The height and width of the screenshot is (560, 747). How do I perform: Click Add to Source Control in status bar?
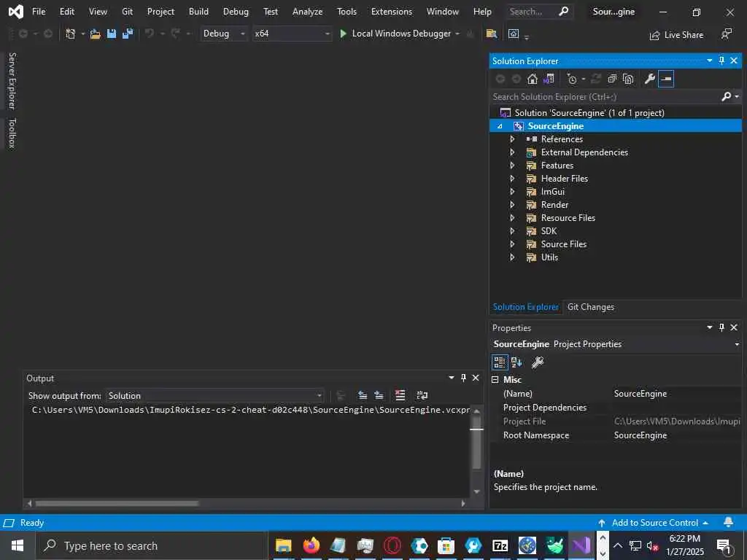coord(653,523)
